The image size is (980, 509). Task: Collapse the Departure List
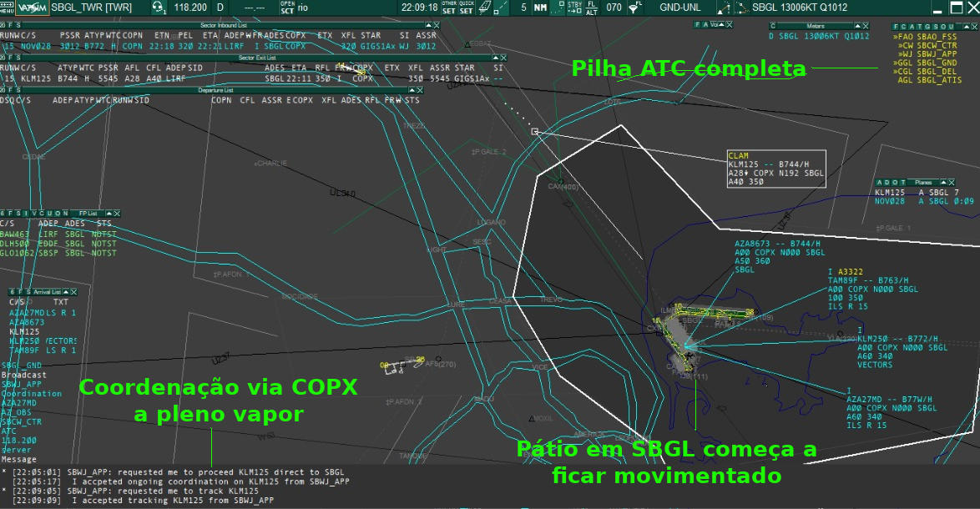click(412, 91)
